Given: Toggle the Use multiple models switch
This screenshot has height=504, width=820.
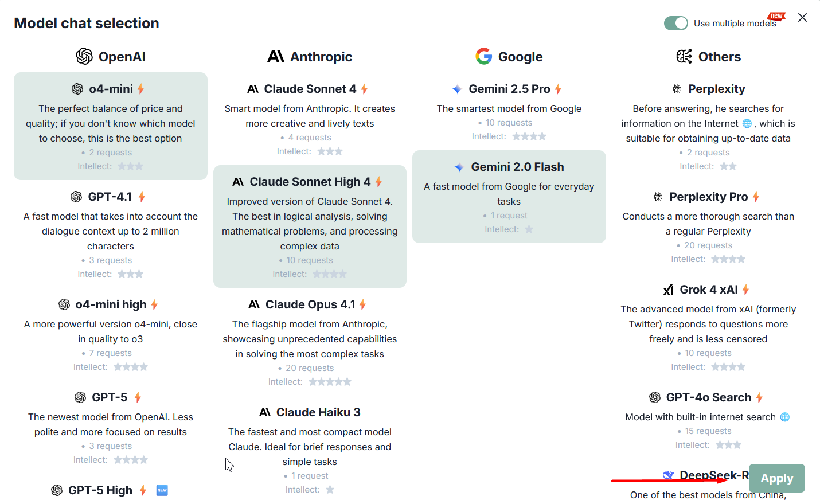Looking at the screenshot, I should (676, 23).
